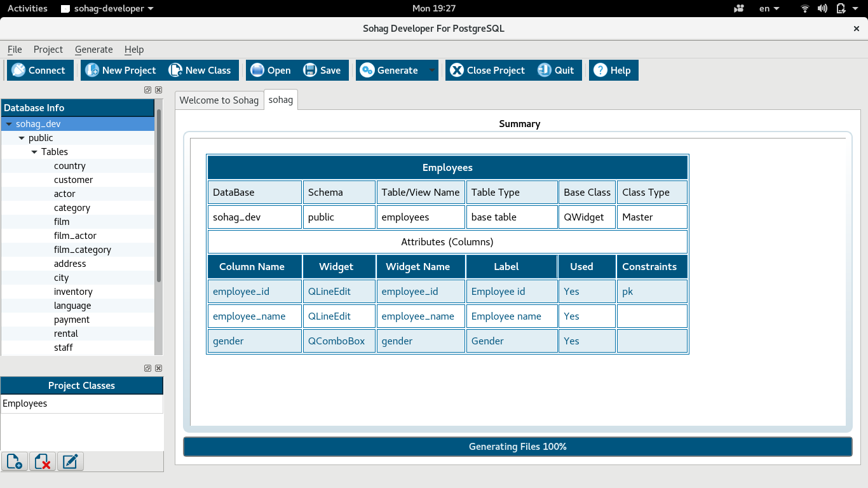Open the en language selector
The height and width of the screenshot is (488, 868).
pos(770,8)
